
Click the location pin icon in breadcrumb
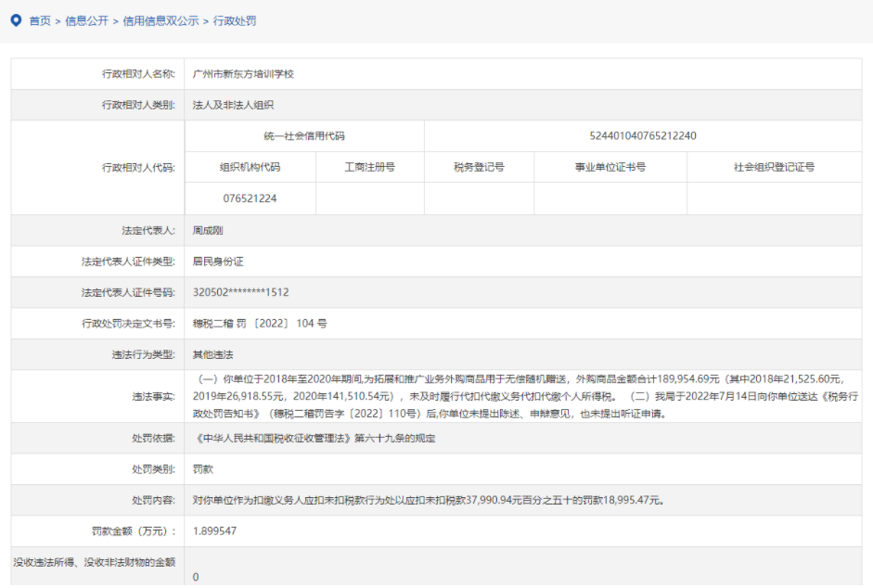tap(16, 20)
